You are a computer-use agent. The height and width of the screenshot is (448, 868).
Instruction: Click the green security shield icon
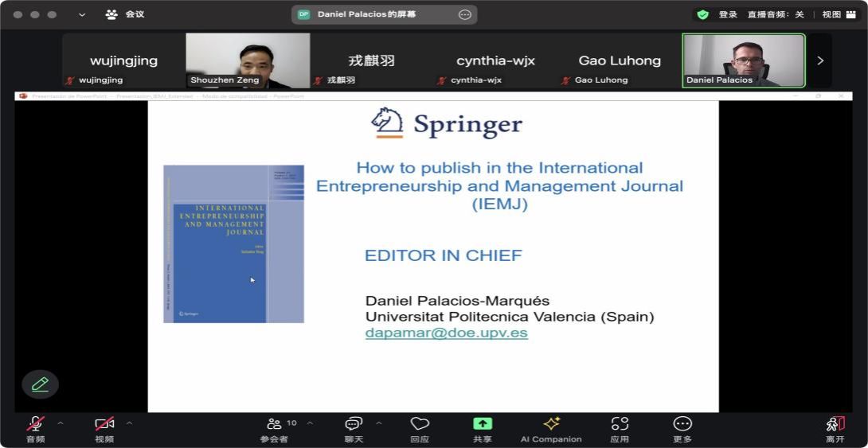click(702, 14)
